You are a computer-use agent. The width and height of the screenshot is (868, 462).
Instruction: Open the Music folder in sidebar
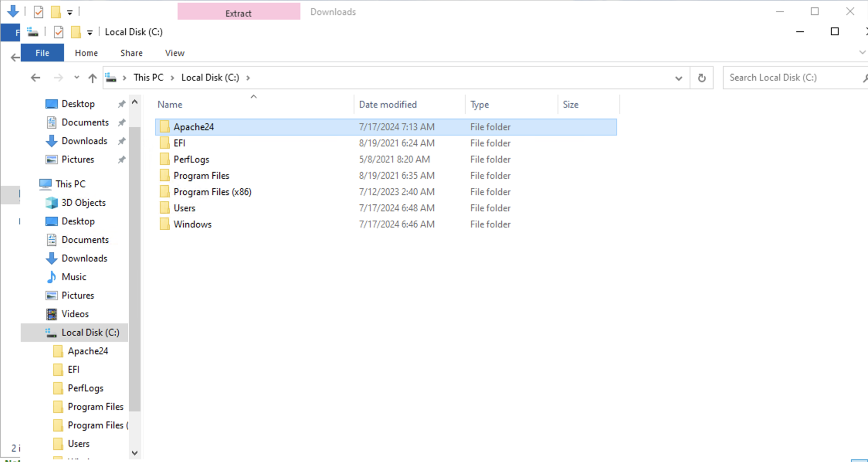(73, 277)
